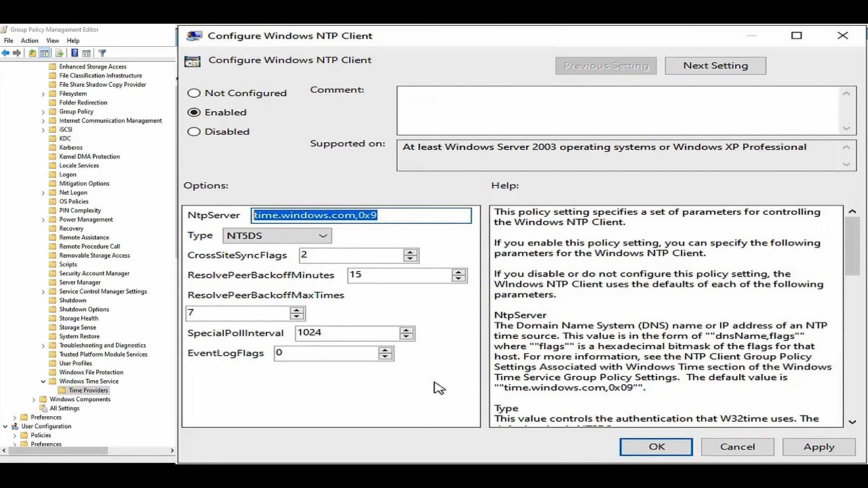868x488 pixels.
Task: Increase CrossSiteSyncFlags with up arrow
Action: point(410,251)
